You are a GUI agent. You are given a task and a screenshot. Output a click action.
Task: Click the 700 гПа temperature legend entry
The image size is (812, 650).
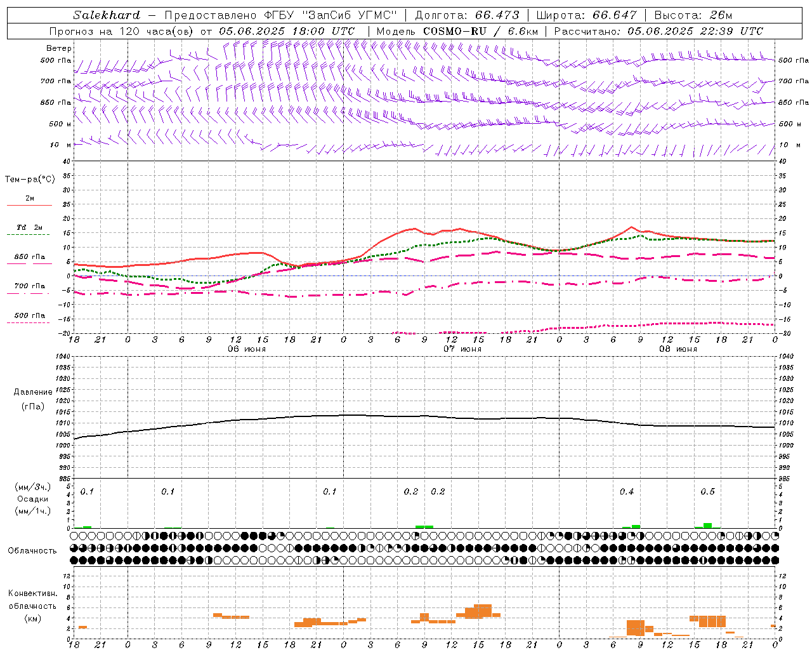pos(30,286)
